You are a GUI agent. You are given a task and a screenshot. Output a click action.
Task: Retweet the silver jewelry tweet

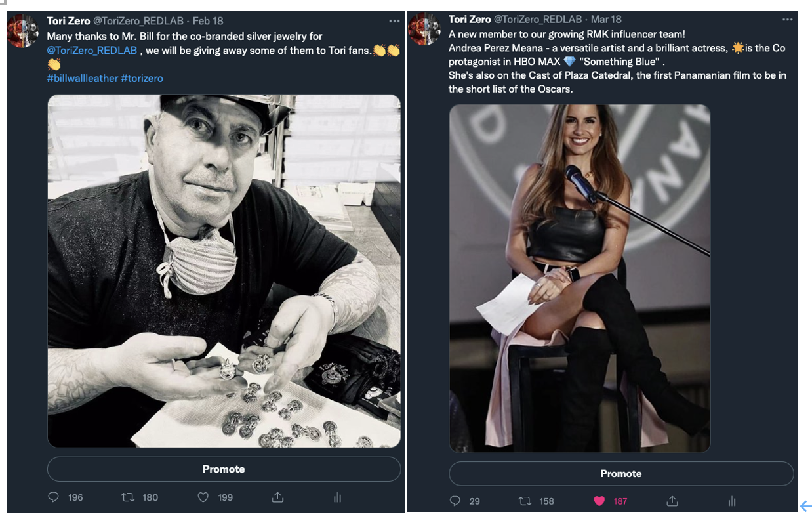click(128, 497)
